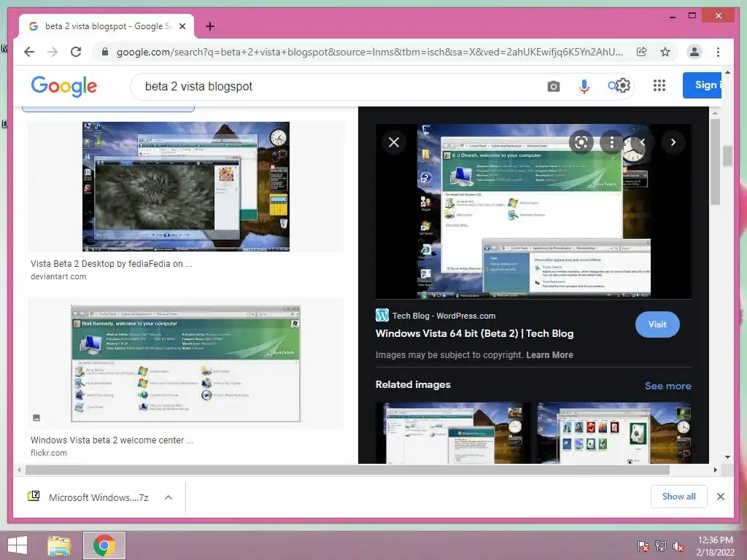Open Chrome profile avatar
747x560 pixels.
(x=694, y=52)
